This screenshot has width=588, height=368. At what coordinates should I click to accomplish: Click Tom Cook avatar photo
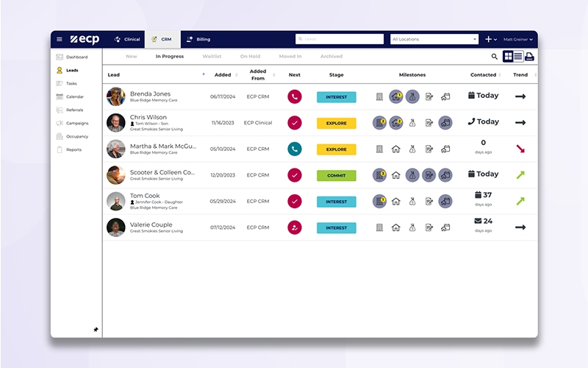click(116, 201)
